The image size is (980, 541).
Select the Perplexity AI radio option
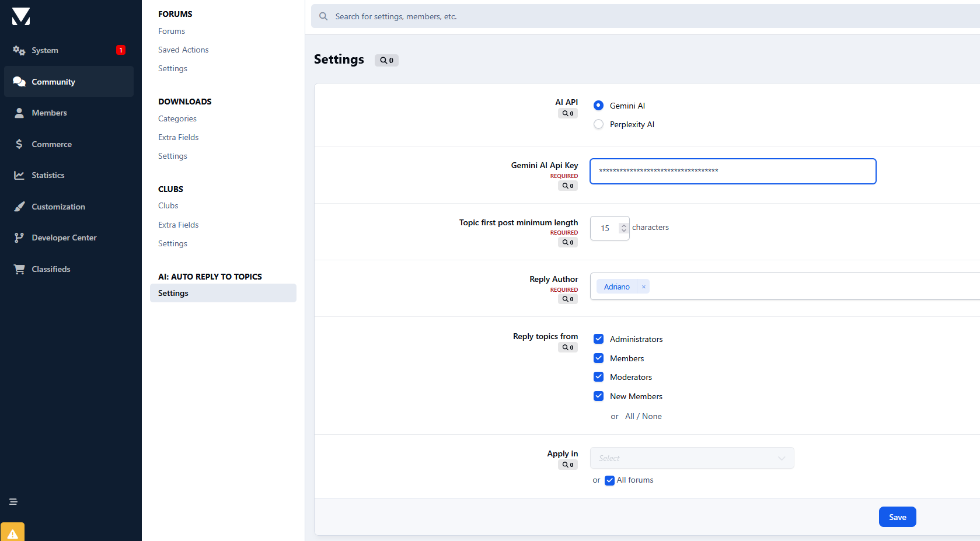coord(598,124)
